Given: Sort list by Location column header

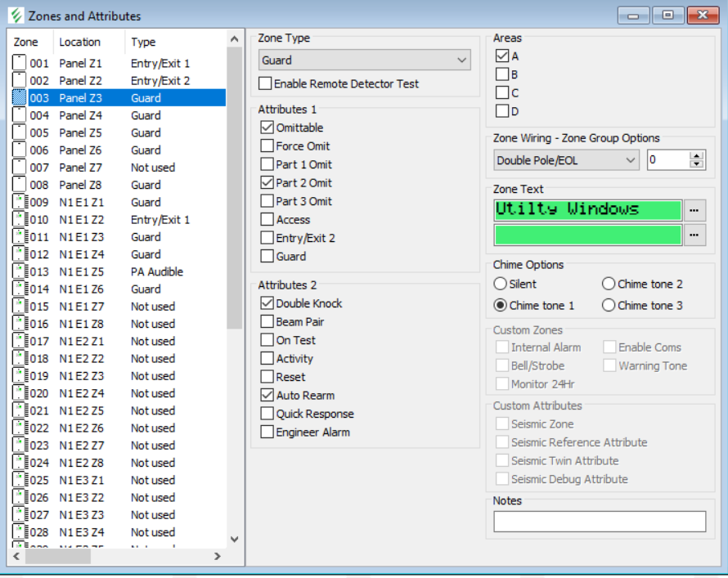Looking at the screenshot, I should point(80,42).
